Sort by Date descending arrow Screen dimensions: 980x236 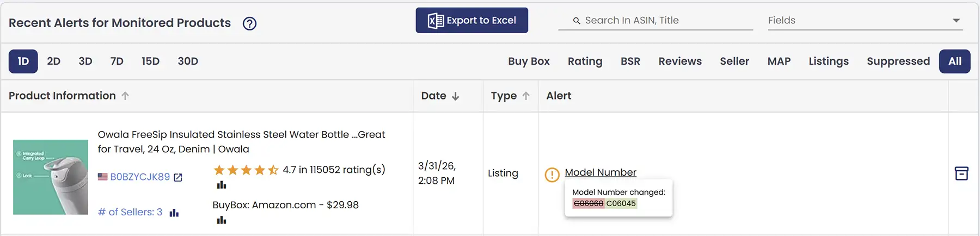coord(456,96)
